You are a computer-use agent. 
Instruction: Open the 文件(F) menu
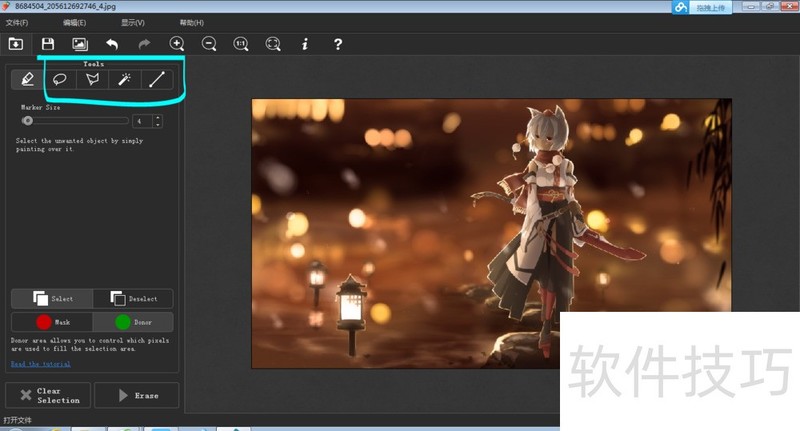17,22
